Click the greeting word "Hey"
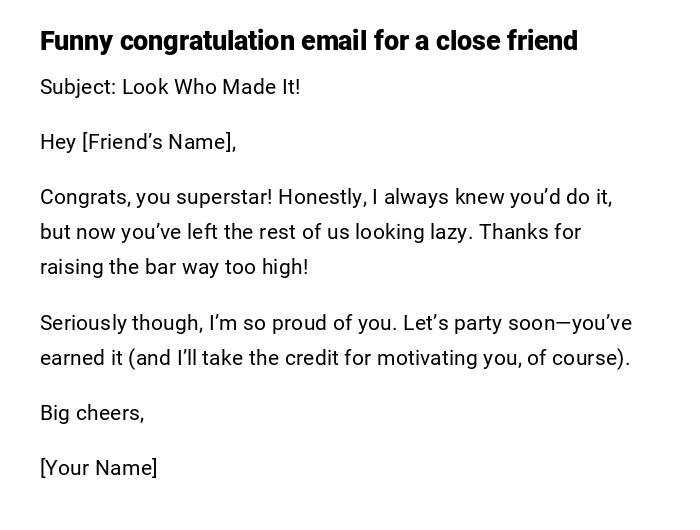 click(58, 142)
